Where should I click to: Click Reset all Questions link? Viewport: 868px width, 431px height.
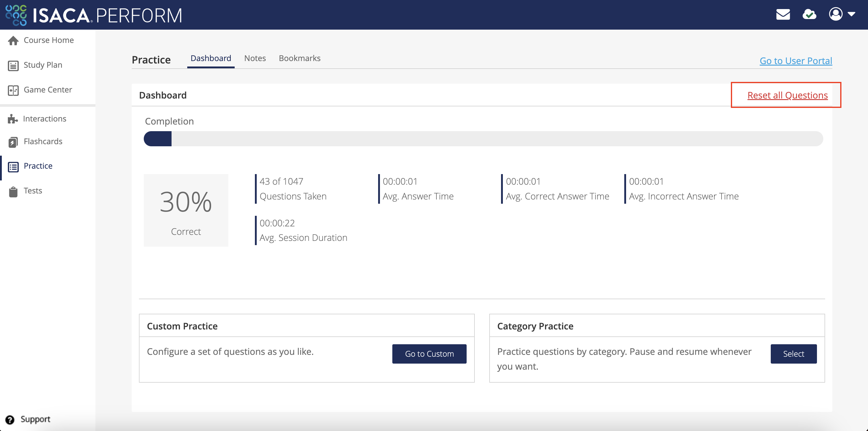point(787,96)
